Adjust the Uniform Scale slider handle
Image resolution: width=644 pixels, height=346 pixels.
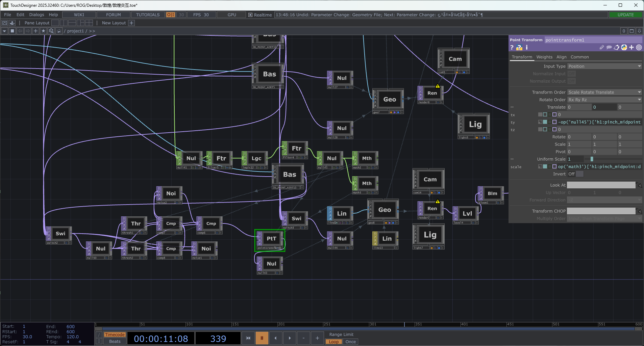pos(592,159)
